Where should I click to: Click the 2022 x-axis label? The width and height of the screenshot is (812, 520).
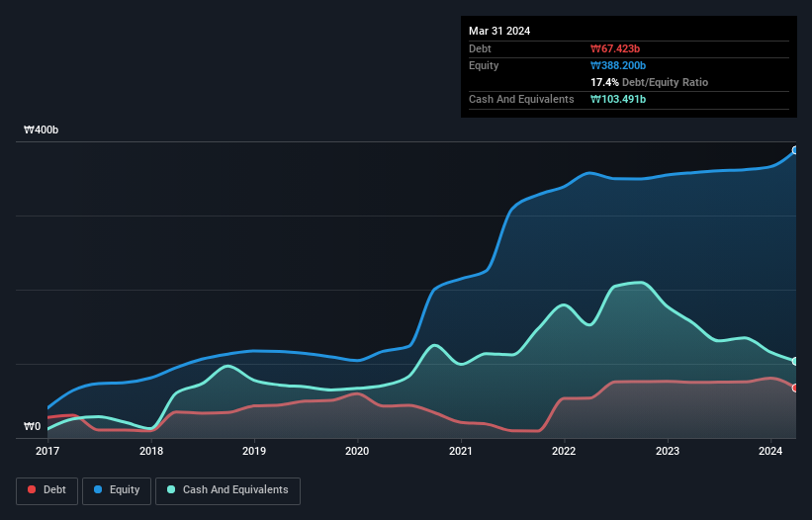pyautogui.click(x=564, y=451)
